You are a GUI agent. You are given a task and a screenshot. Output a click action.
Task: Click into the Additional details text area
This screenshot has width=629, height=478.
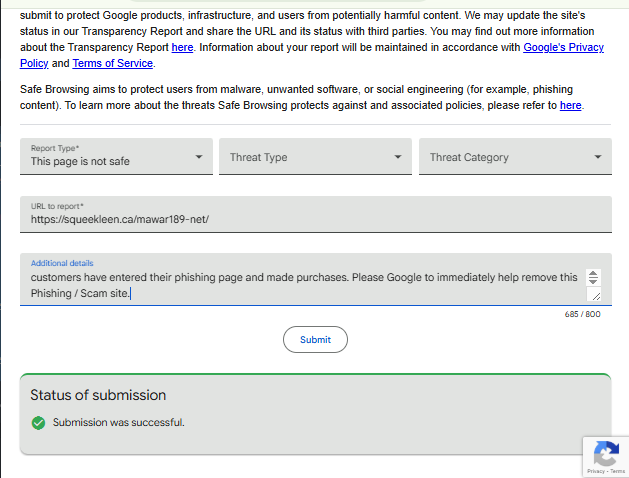300,284
